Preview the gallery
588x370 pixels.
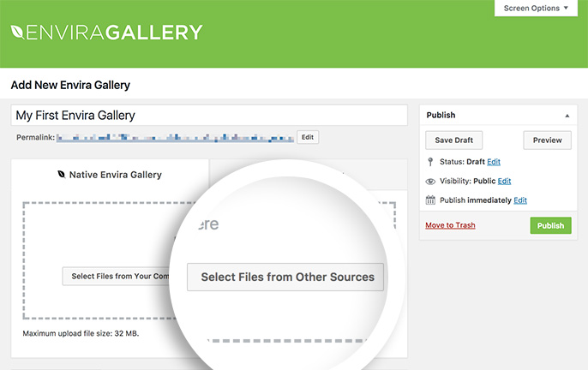pos(547,140)
